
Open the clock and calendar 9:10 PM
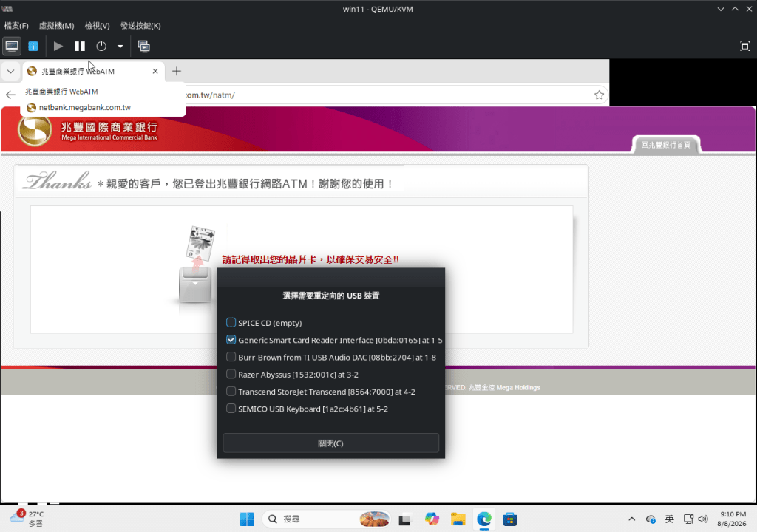[733, 519]
